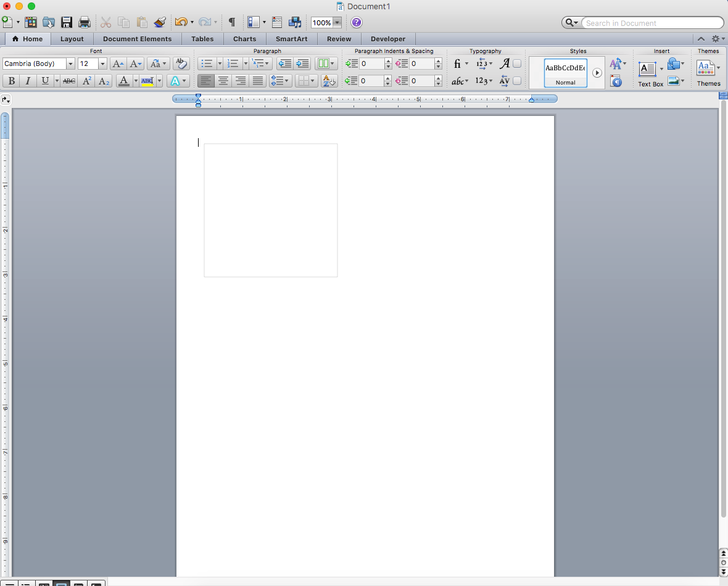Switch to SmartArt tab

pyautogui.click(x=292, y=39)
